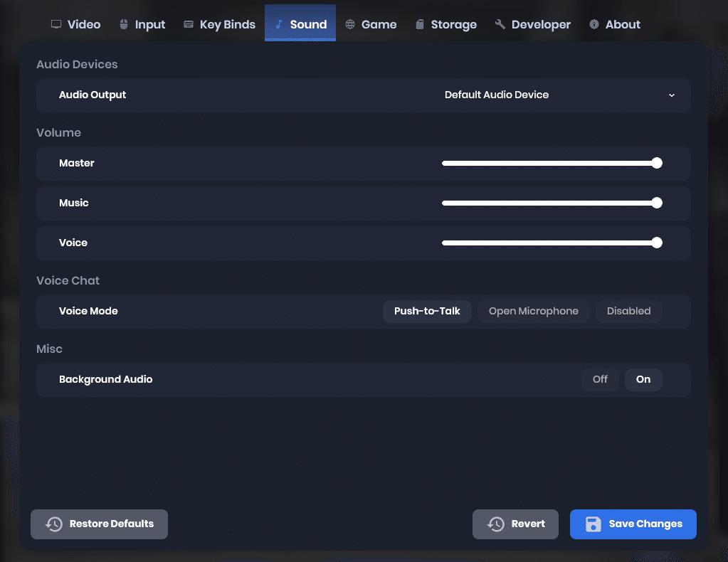Screen dimensions: 728x562
Task: Click the globe icon beside Game
Action: pyautogui.click(x=350, y=24)
